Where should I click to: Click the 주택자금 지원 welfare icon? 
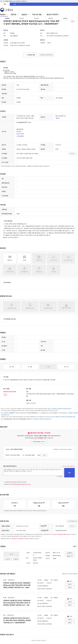[x=10, y=270]
